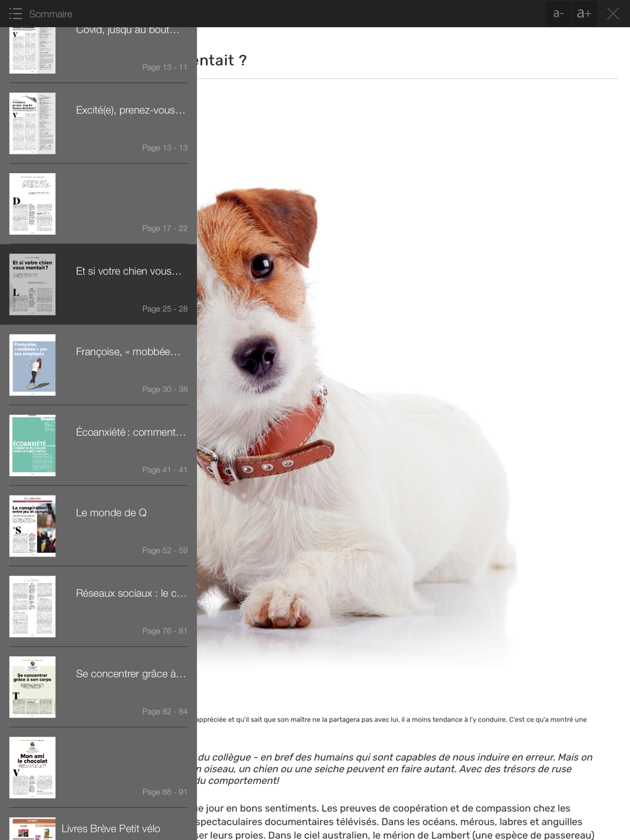Select 'Se concentrer grâce à…' title
Screen dimensions: 630x840
130,674
